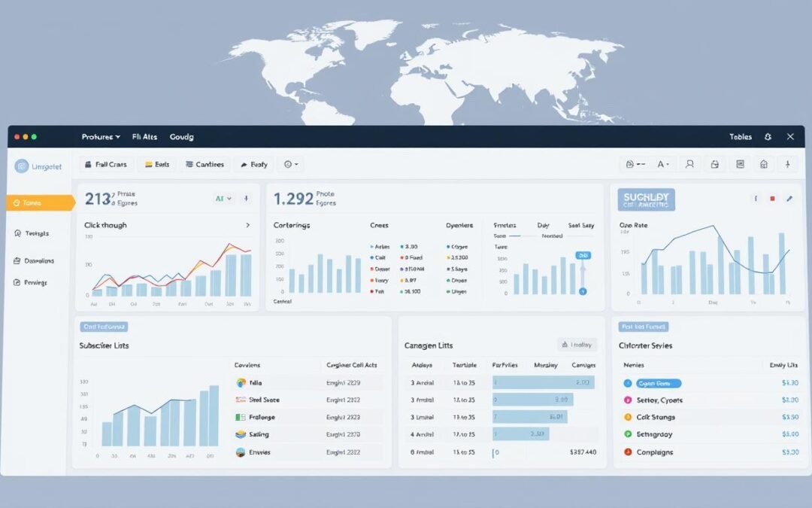Select the pink circle next to Setiey, Cyoets
The image size is (812, 508).
pyautogui.click(x=629, y=400)
